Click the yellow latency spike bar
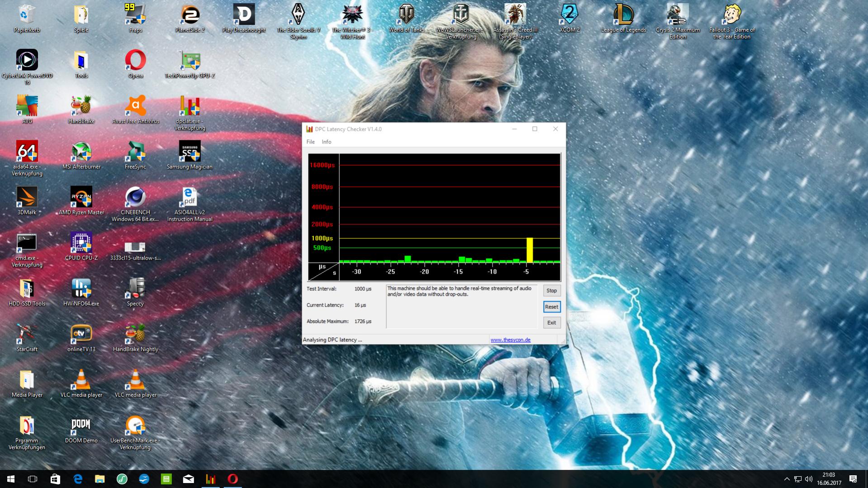Screen dimensions: 868x488 click(529, 250)
